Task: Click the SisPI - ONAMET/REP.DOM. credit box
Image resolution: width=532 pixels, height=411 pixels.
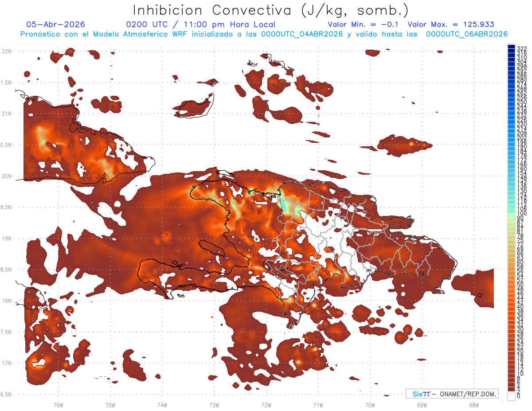Action: [452, 394]
